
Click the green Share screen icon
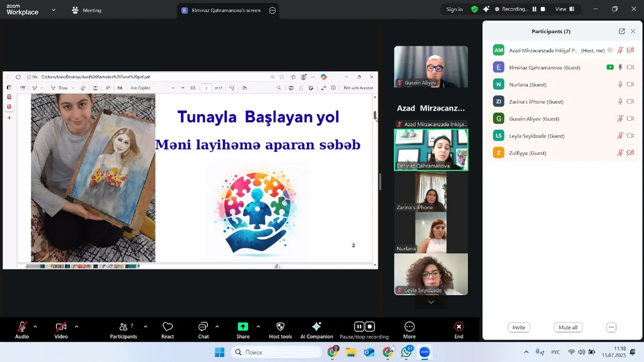[243, 327]
